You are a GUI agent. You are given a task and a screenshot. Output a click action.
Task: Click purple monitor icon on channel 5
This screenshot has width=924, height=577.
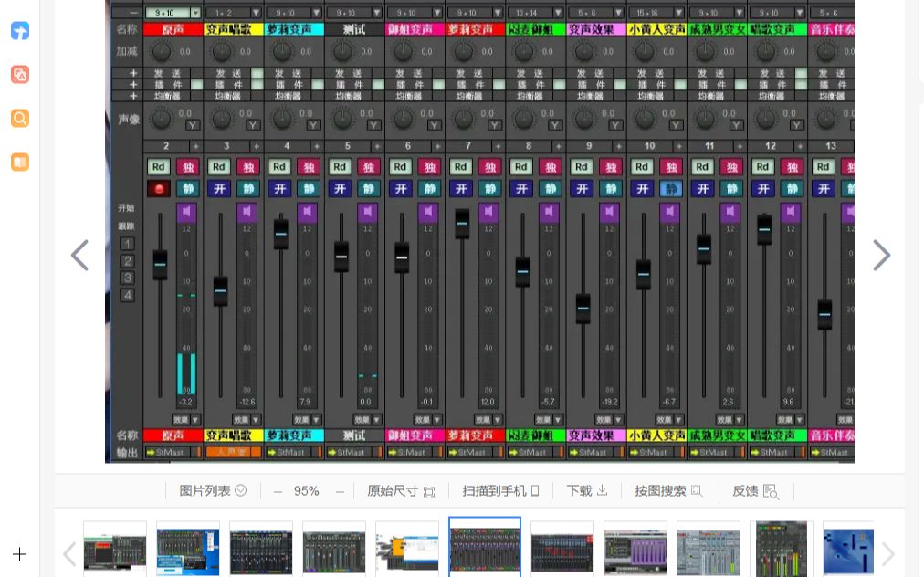[367, 212]
